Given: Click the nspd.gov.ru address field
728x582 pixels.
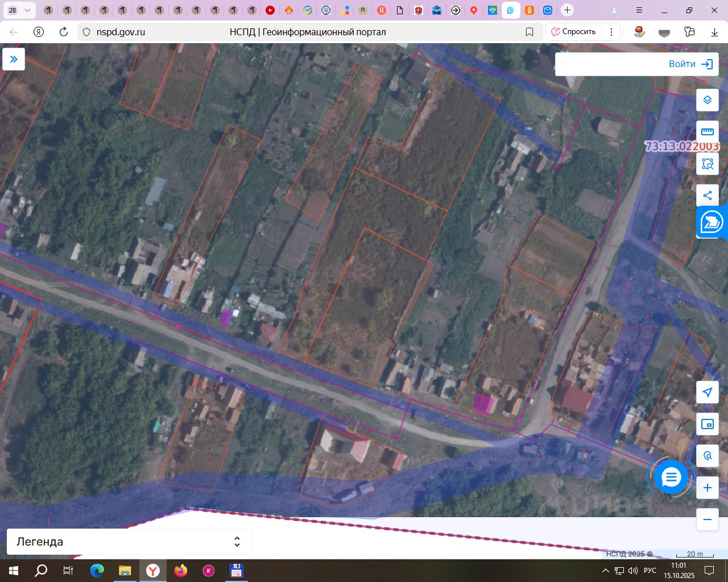Looking at the screenshot, I should click(x=121, y=32).
